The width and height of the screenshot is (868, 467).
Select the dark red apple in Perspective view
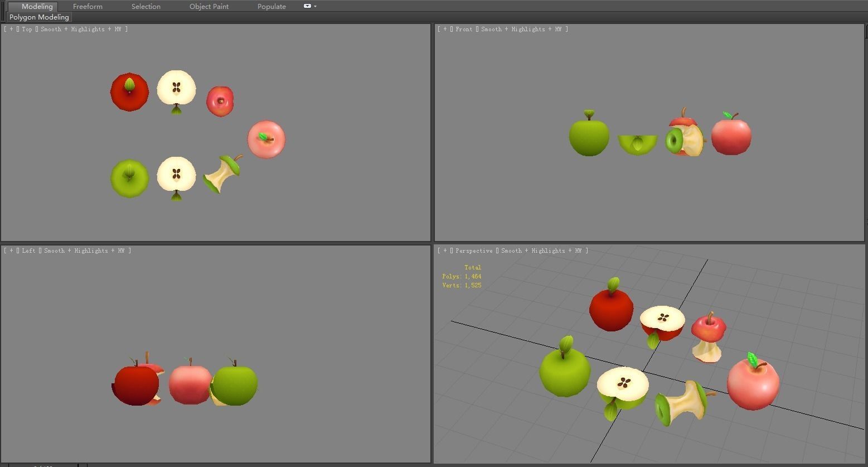[611, 310]
